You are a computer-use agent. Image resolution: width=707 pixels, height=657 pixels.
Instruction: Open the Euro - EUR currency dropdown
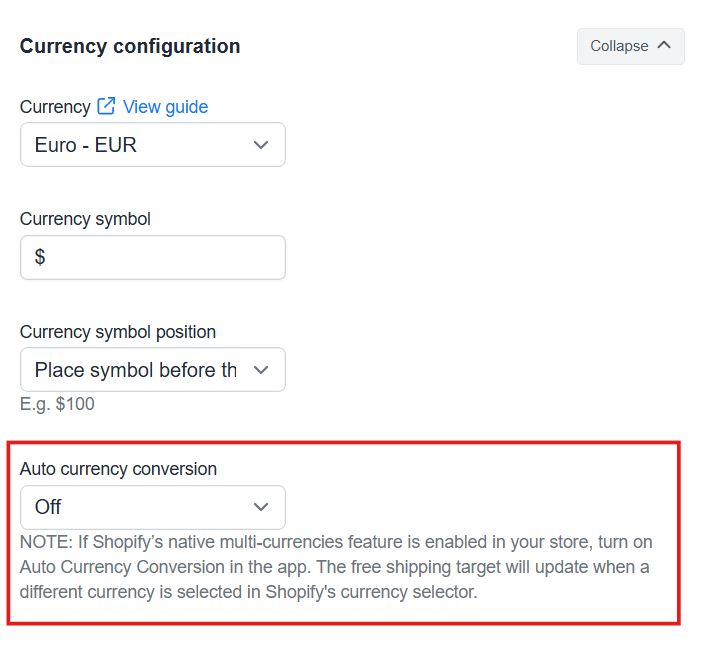click(x=153, y=145)
